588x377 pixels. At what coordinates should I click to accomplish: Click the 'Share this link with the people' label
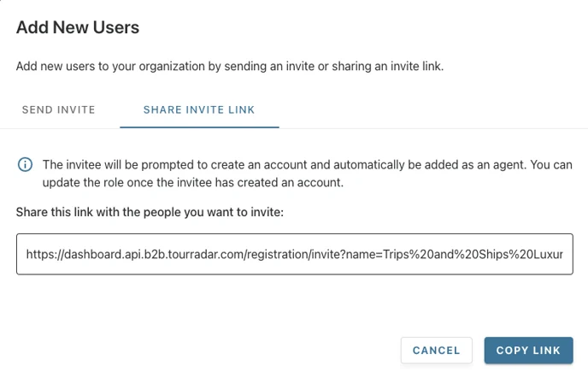[150, 212]
